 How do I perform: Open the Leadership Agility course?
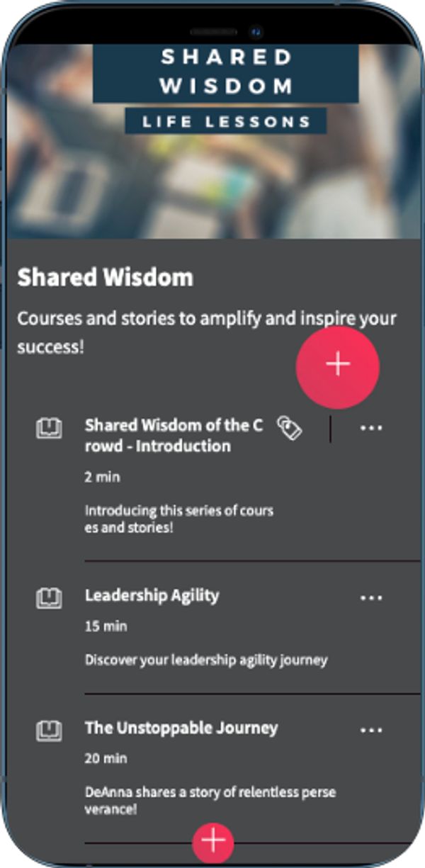point(152,596)
